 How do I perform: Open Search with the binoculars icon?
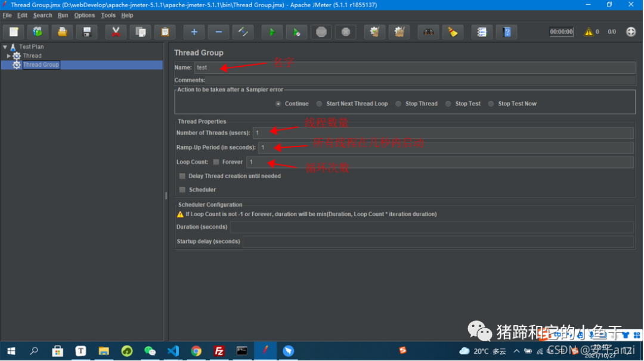pos(428,32)
